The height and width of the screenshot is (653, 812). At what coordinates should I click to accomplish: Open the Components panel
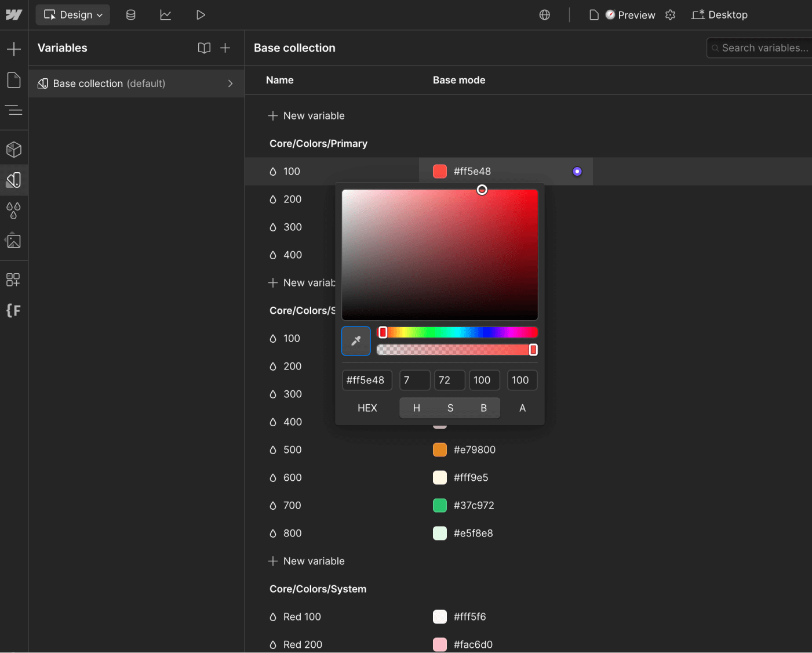pyautogui.click(x=14, y=149)
